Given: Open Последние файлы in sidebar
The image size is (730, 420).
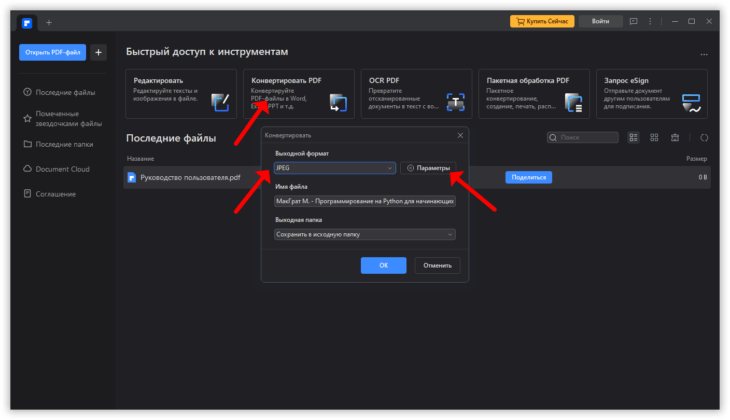Looking at the screenshot, I should [x=59, y=92].
